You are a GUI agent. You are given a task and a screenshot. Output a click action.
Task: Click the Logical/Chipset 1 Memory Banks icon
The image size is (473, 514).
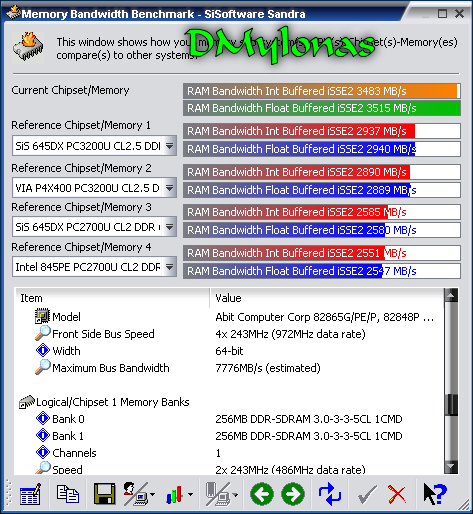[x=27, y=402]
